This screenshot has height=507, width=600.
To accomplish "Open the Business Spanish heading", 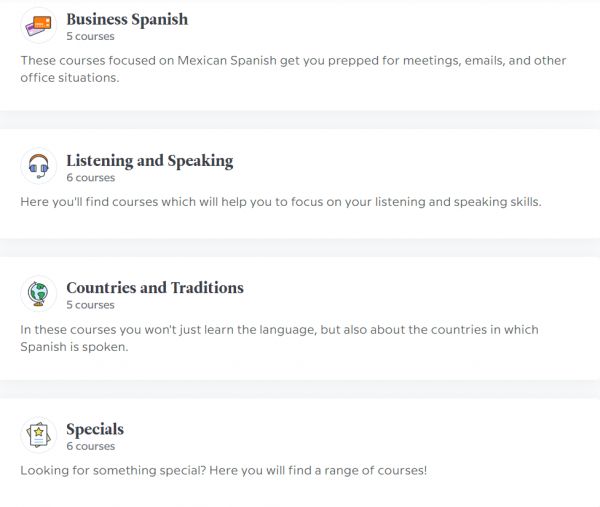I will coord(127,19).
